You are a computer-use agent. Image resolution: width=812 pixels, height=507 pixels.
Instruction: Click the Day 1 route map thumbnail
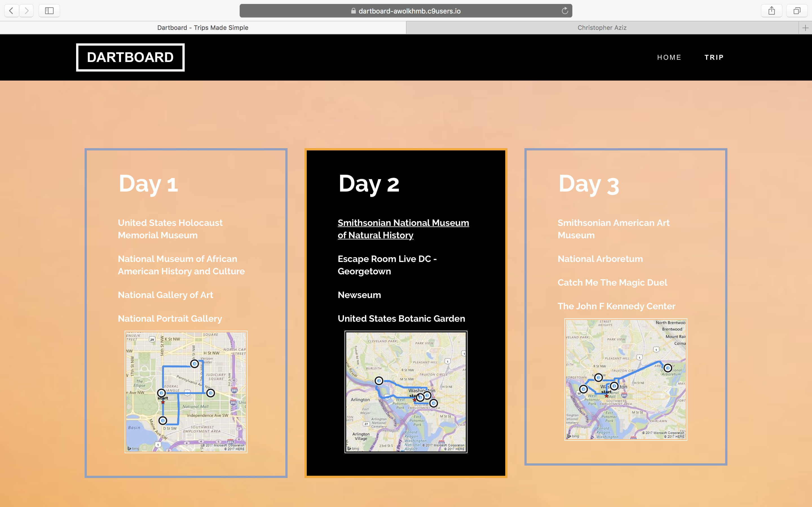[186, 392]
